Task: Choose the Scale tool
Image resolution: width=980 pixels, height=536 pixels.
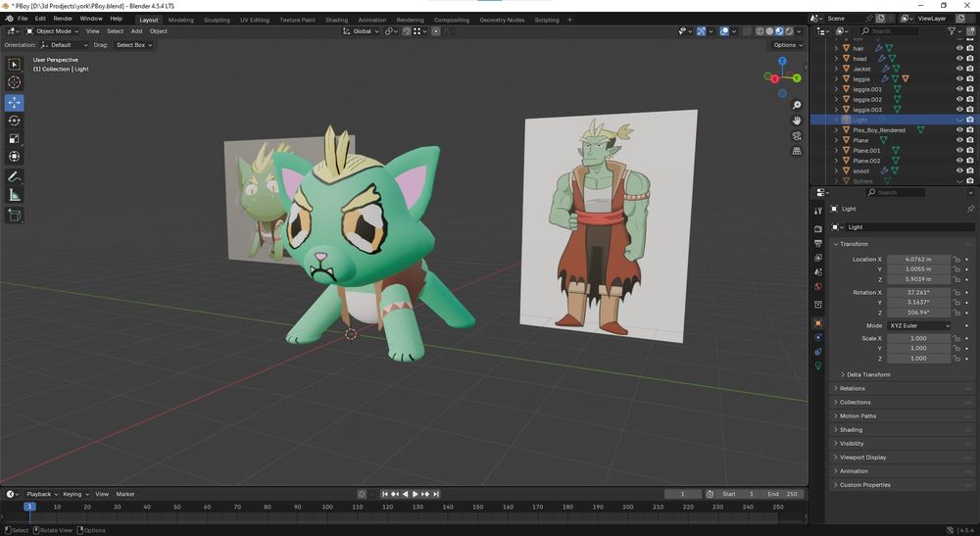Action: [x=15, y=138]
